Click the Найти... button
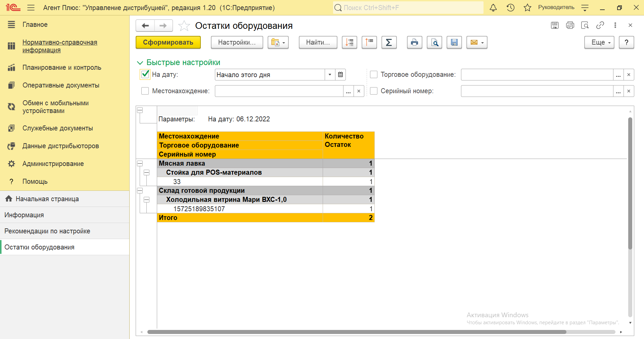Image resolution: width=644 pixels, height=339 pixels. coord(318,43)
